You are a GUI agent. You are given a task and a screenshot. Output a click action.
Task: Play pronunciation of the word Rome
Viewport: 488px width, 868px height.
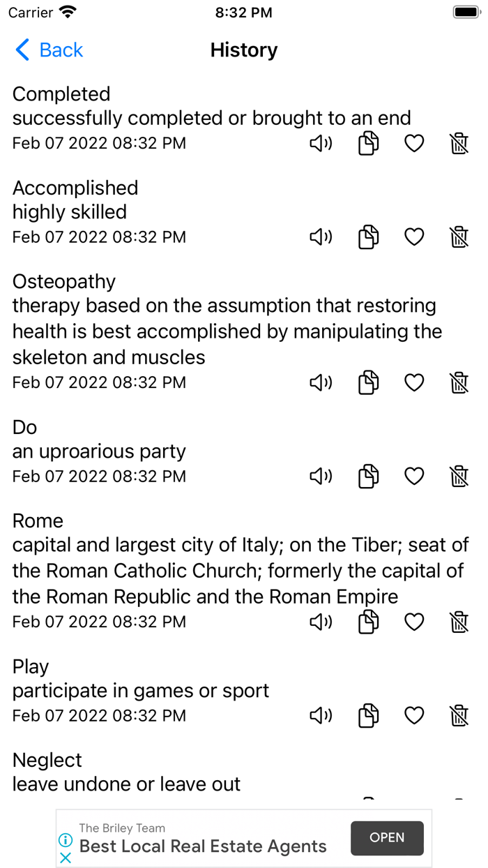pos(320,622)
